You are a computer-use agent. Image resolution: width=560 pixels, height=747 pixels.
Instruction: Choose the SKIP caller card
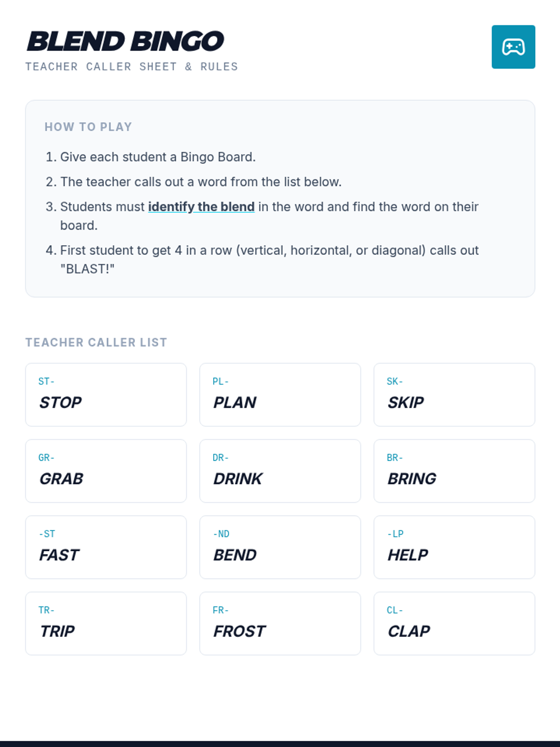pyautogui.click(x=454, y=395)
